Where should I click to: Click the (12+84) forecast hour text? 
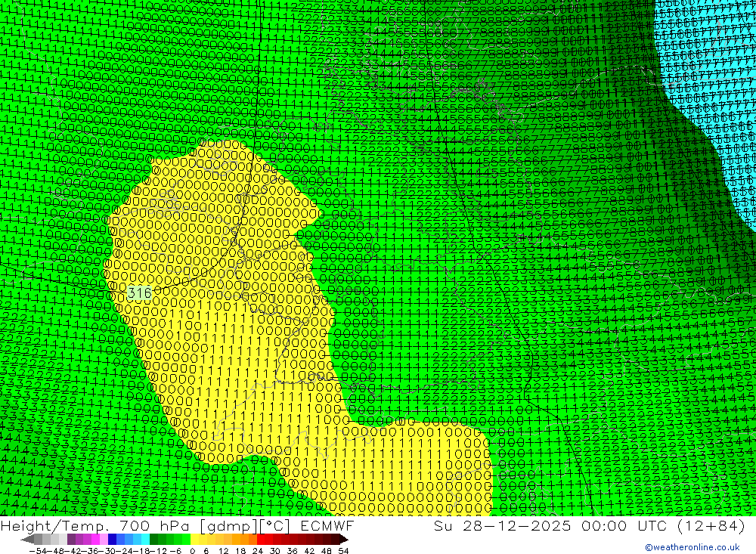click(711, 525)
